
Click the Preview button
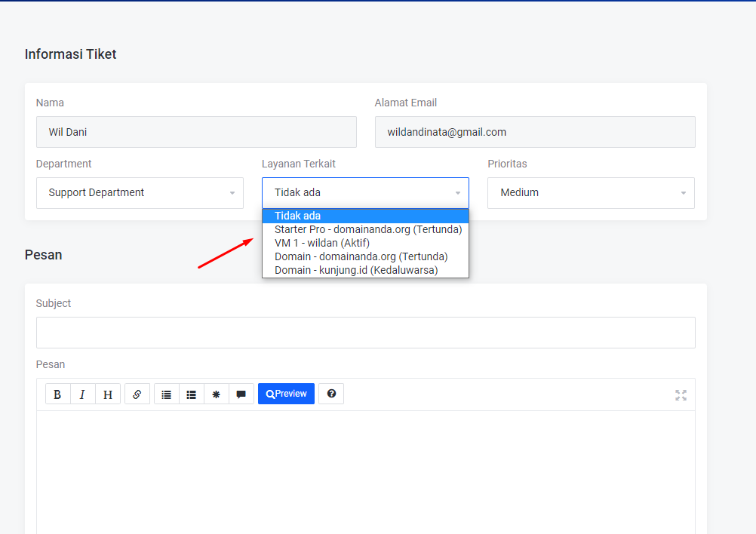(x=286, y=394)
